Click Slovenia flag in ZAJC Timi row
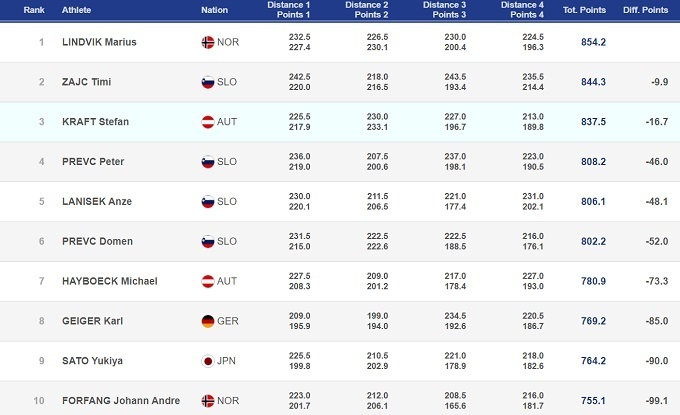Viewport: 680px width, 415px height. point(208,82)
